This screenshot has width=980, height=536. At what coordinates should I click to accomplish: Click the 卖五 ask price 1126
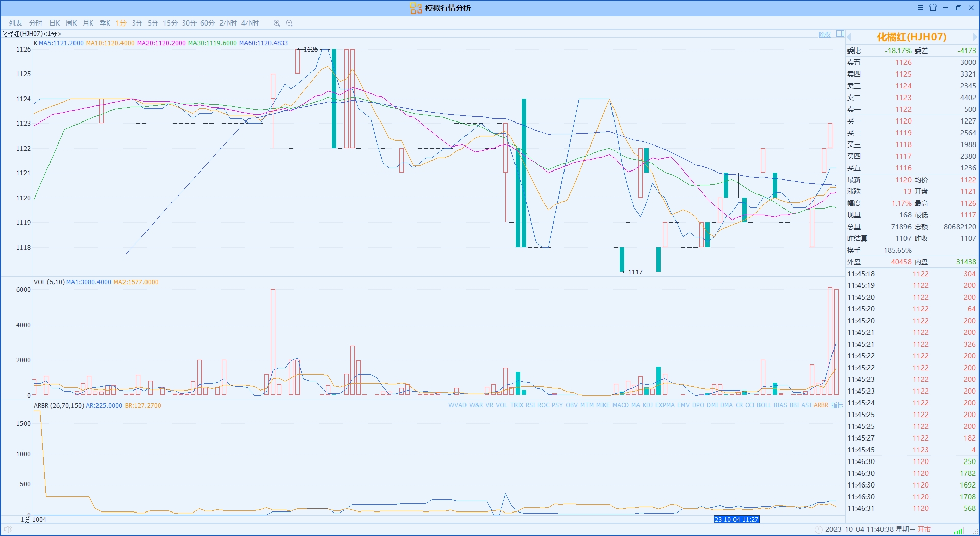[x=903, y=62]
